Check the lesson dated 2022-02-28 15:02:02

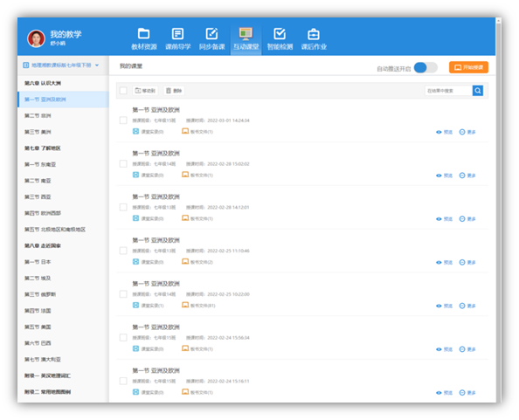(123, 163)
